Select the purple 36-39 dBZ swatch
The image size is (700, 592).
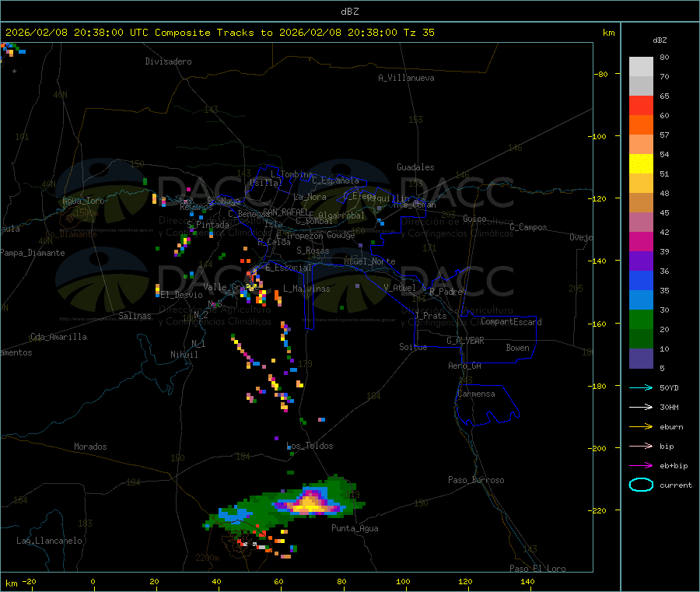[x=641, y=261]
